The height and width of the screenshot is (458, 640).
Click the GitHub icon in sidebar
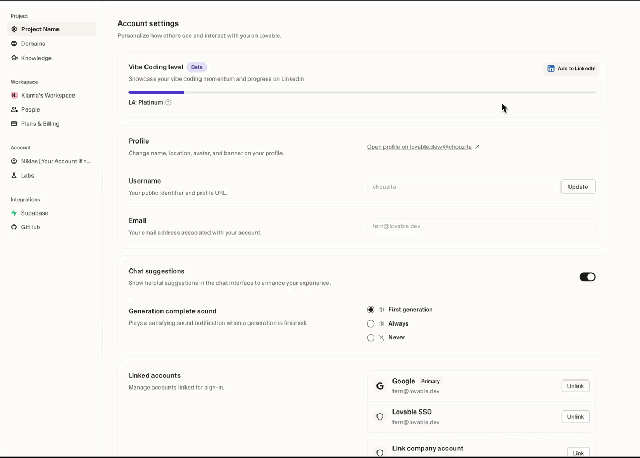[14, 227]
